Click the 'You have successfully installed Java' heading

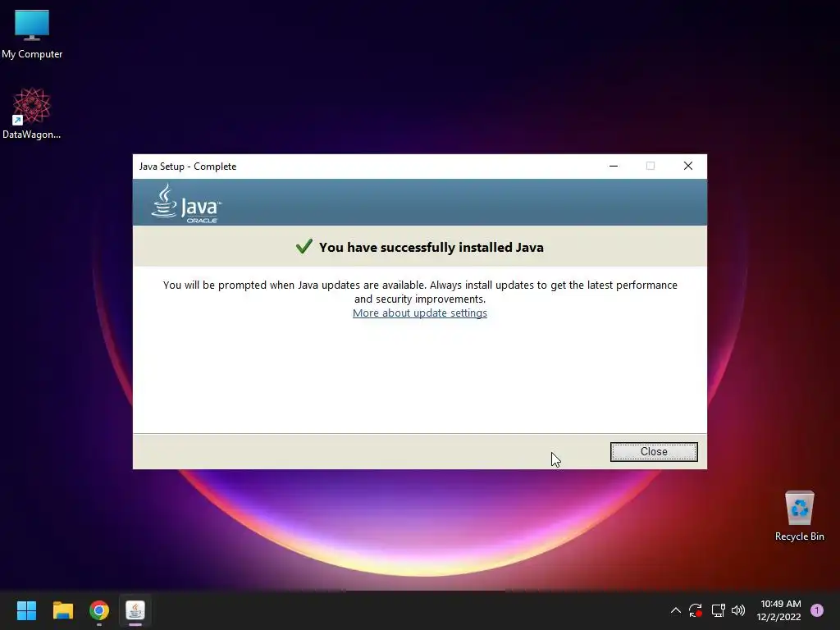point(431,247)
